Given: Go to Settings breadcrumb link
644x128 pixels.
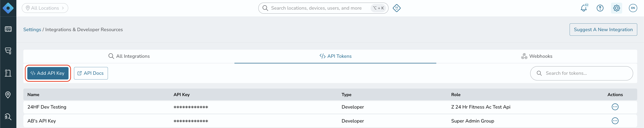Looking at the screenshot, I should pyautogui.click(x=32, y=30).
